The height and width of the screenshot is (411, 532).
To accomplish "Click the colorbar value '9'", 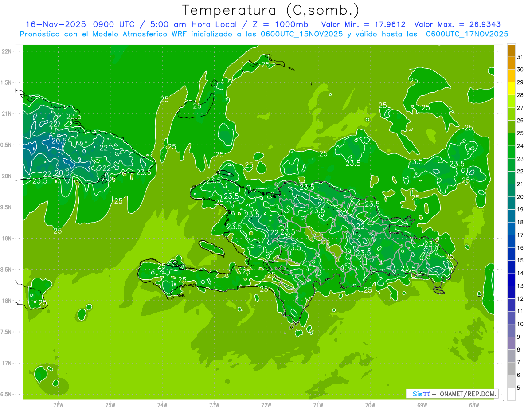I will tap(519, 337).
